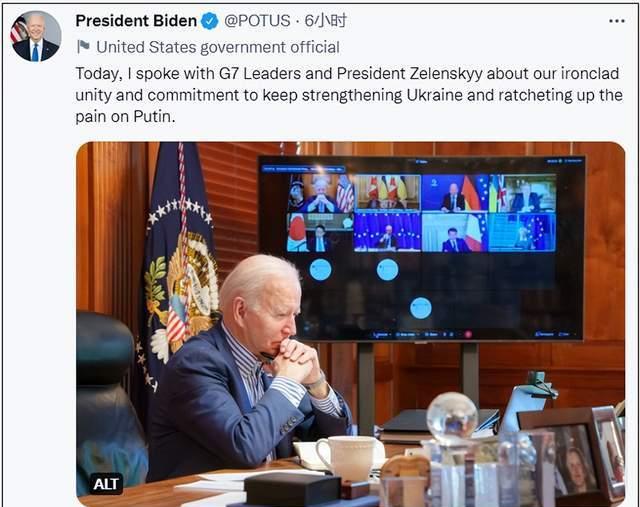Click the blue verified checkmark badge

pyautogui.click(x=209, y=21)
